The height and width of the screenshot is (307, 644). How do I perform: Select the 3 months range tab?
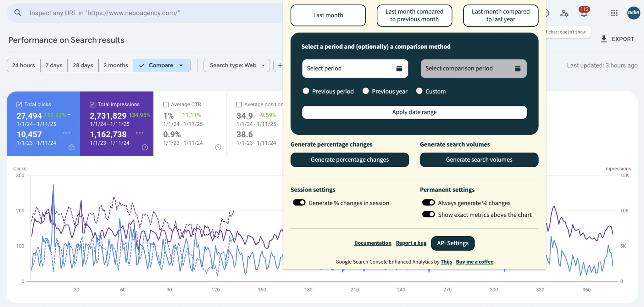tap(116, 65)
